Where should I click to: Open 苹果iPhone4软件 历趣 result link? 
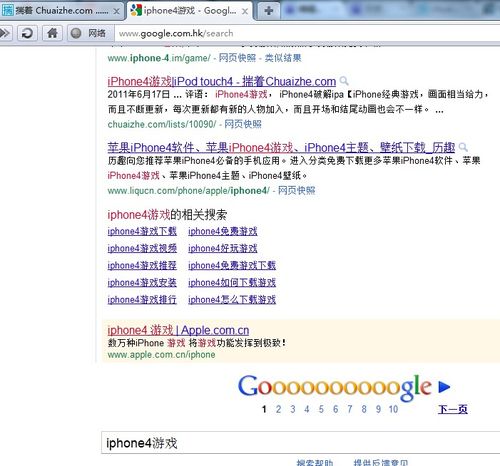281,147
